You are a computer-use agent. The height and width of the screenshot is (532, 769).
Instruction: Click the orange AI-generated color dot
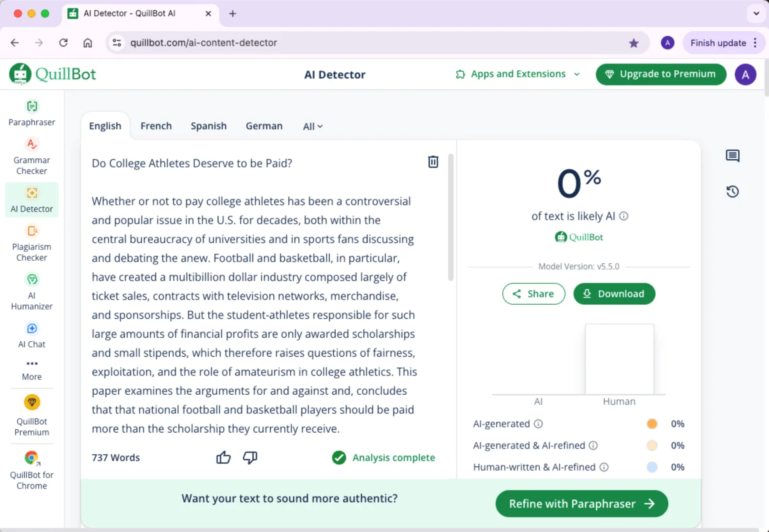[652, 424]
